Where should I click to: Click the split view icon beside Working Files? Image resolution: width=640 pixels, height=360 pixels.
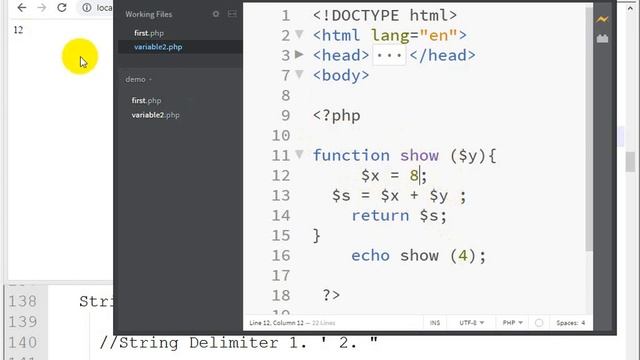click(232, 14)
